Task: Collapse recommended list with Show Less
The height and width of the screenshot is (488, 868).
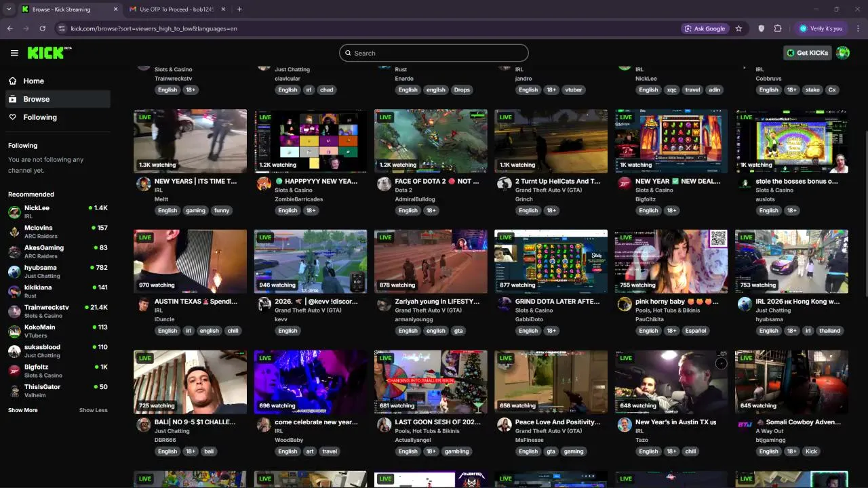Action: tap(93, 410)
